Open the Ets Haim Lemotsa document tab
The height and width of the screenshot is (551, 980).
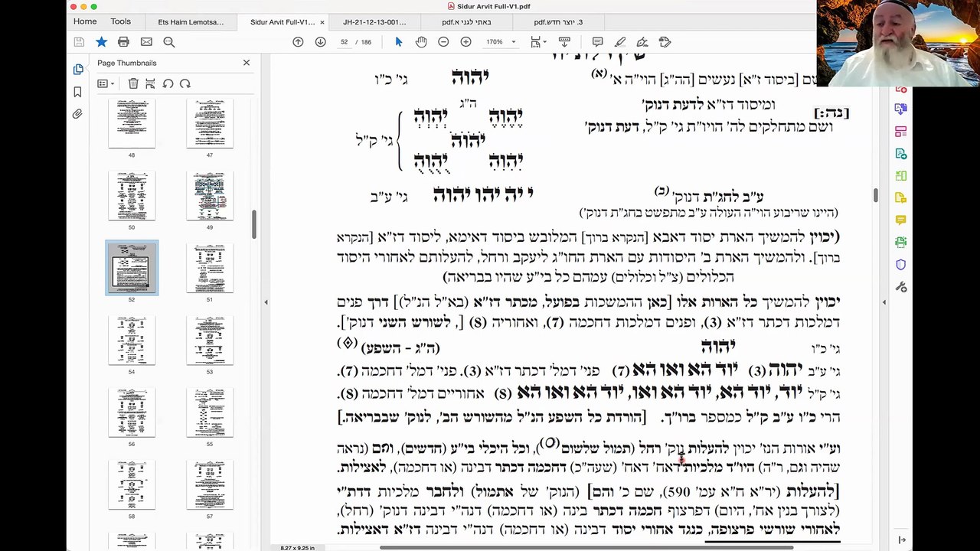(191, 22)
